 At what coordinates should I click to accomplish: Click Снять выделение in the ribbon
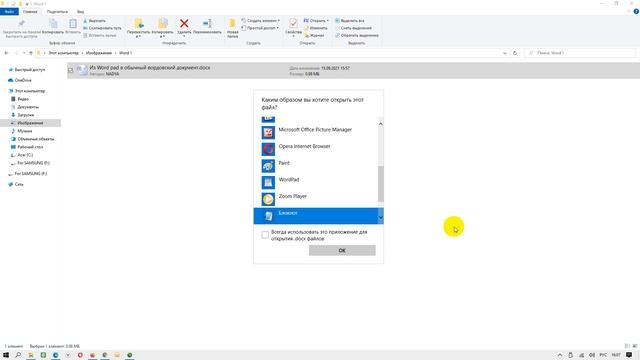[x=353, y=28]
